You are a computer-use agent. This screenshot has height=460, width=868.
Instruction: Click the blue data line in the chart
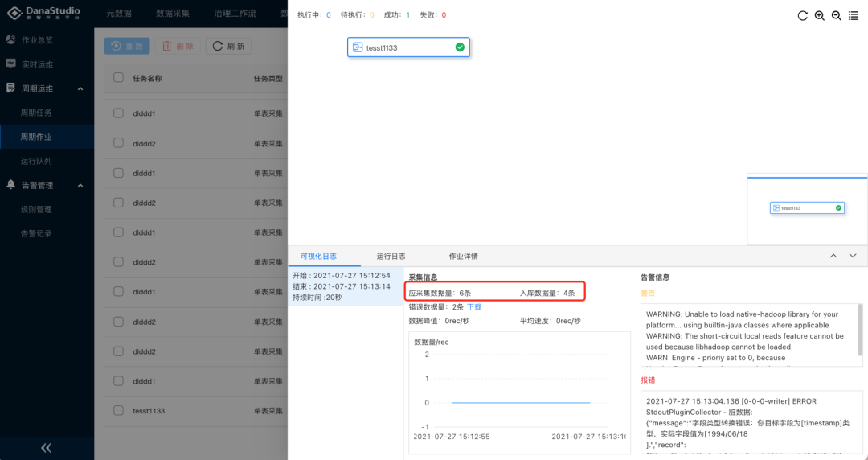520,403
